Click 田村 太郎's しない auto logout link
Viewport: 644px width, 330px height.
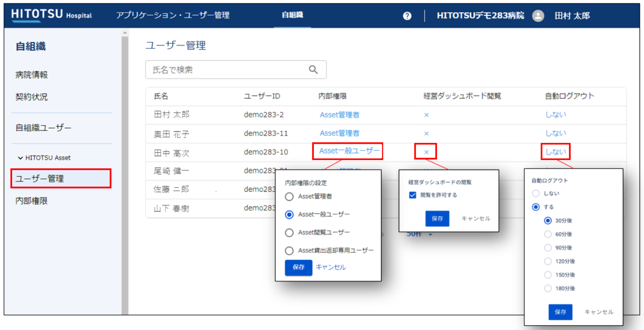pyautogui.click(x=556, y=115)
